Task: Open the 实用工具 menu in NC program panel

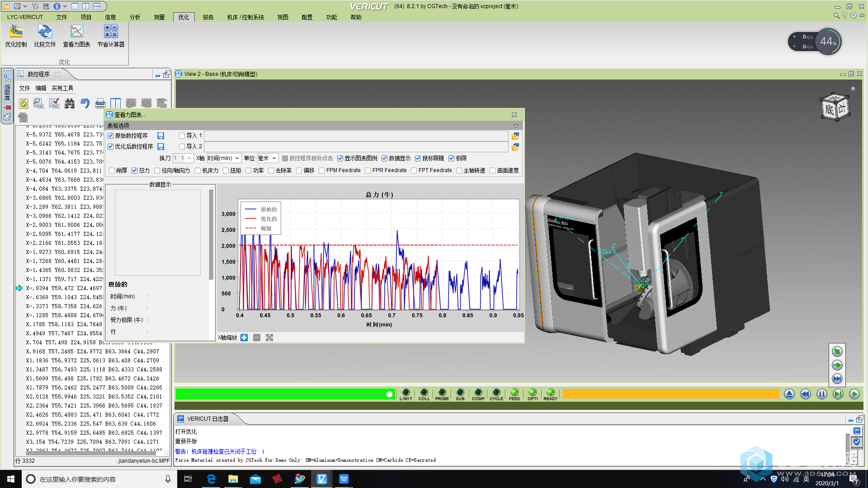Action: (x=62, y=88)
